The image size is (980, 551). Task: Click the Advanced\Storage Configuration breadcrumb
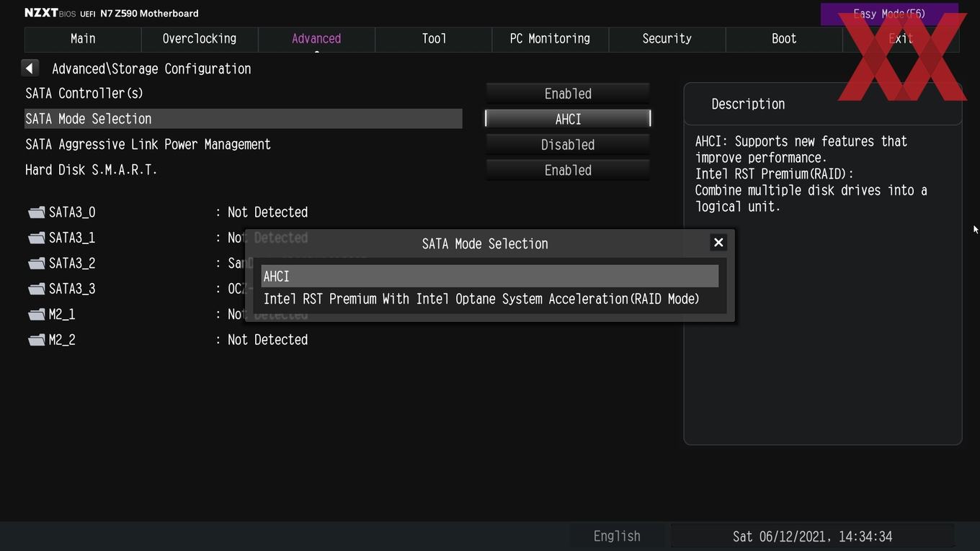151,69
